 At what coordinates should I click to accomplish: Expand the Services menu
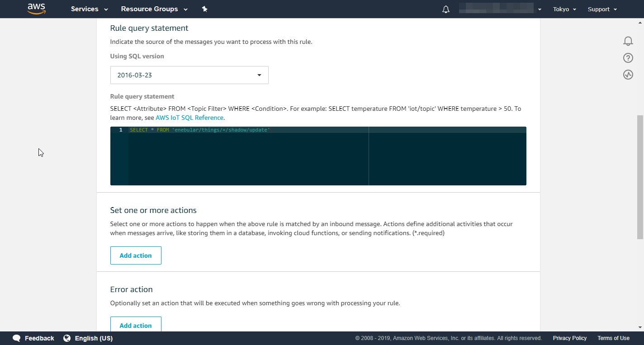pyautogui.click(x=89, y=9)
